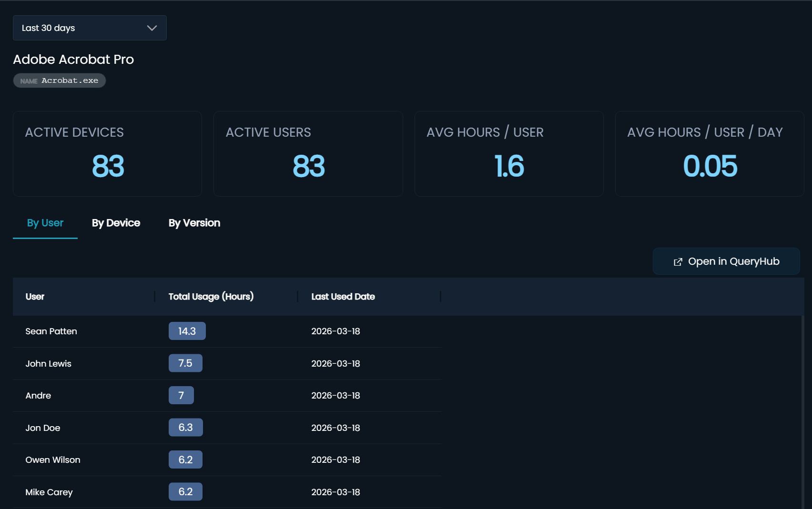This screenshot has height=509, width=812.
Task: Switch to the By Device tab
Action: 116,223
